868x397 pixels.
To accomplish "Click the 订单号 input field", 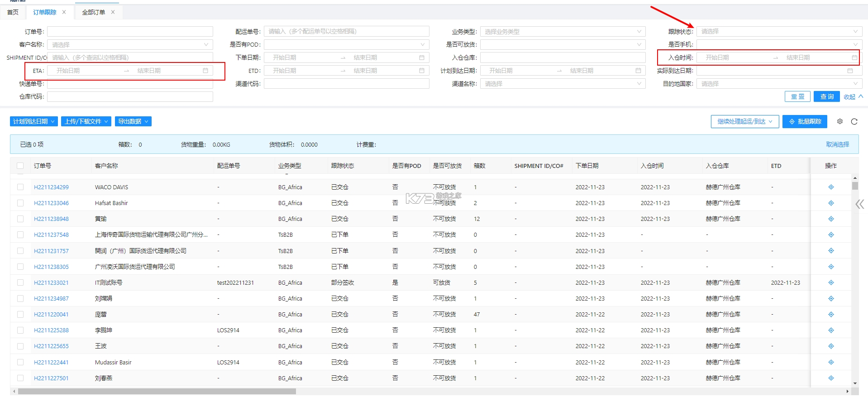I will tap(130, 31).
